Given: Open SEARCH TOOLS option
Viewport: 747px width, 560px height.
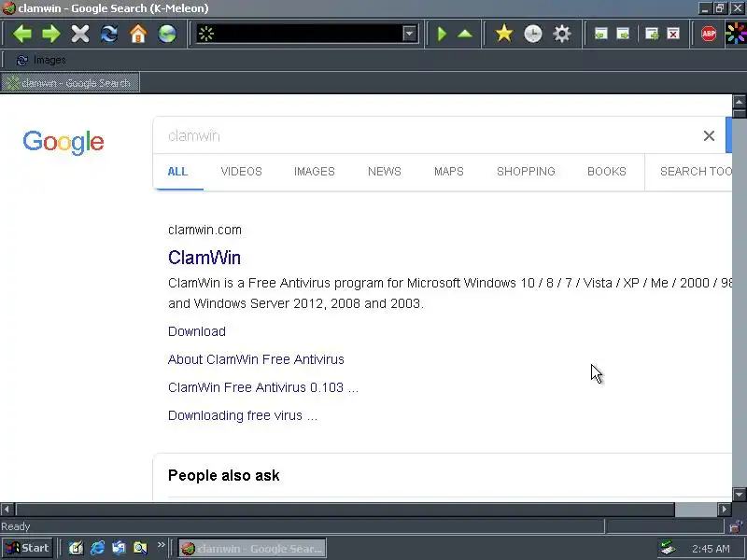Looking at the screenshot, I should 696,172.
